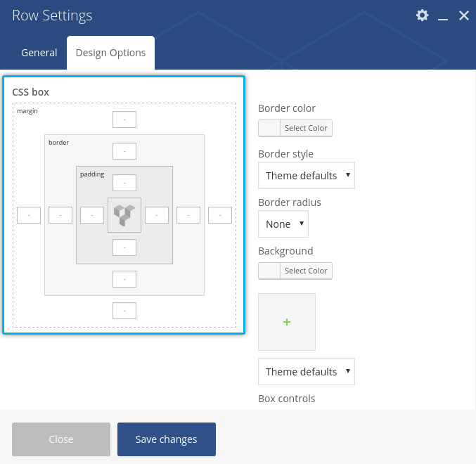Click the padding right input field
476x464 pixels.
coord(157,215)
